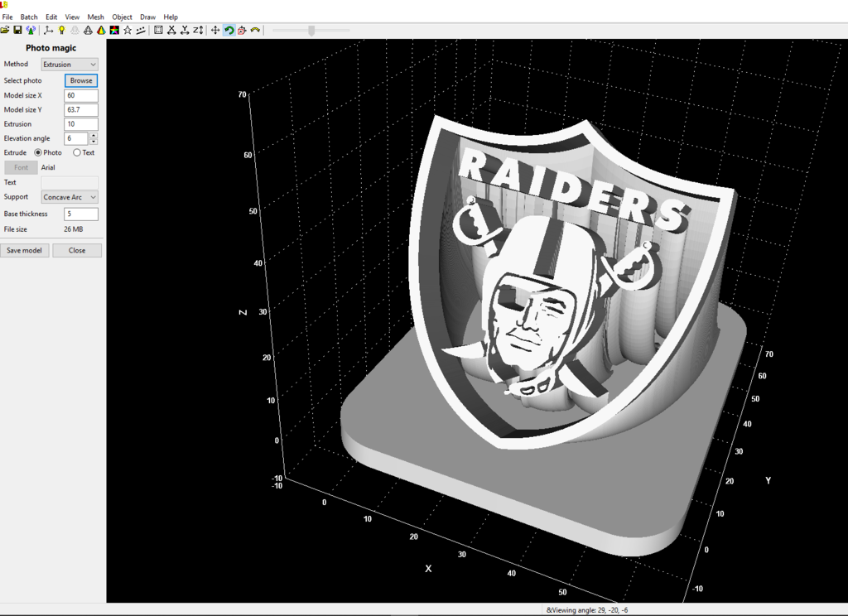Decrease the Elevation angle with down arrow
Screen dimensions: 848x616
coord(94,142)
